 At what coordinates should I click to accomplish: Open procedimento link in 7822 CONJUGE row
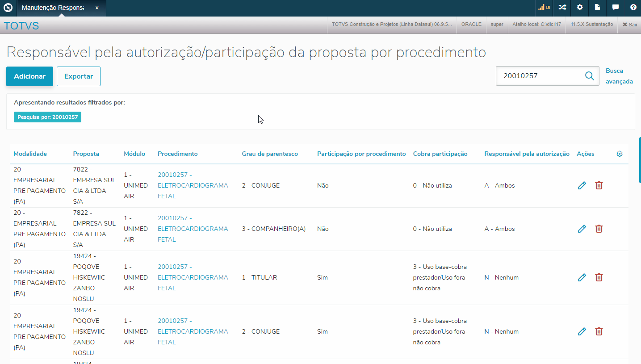193,185
